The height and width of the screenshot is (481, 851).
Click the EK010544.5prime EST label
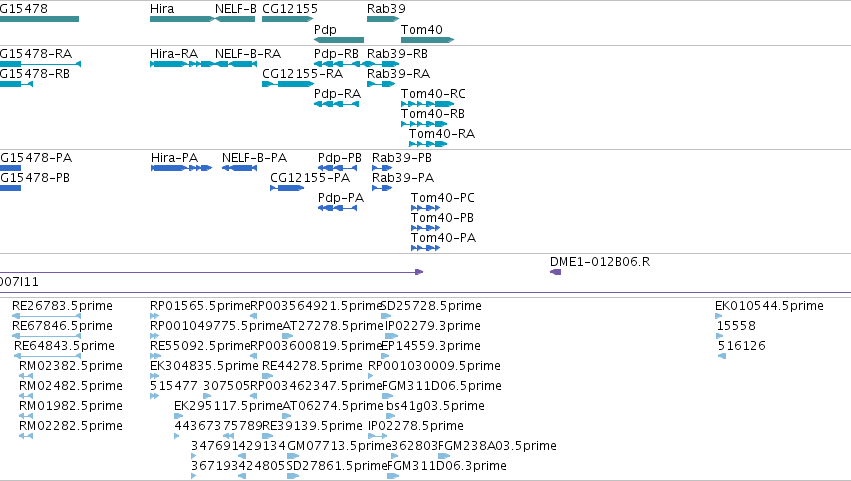pyautogui.click(x=769, y=306)
